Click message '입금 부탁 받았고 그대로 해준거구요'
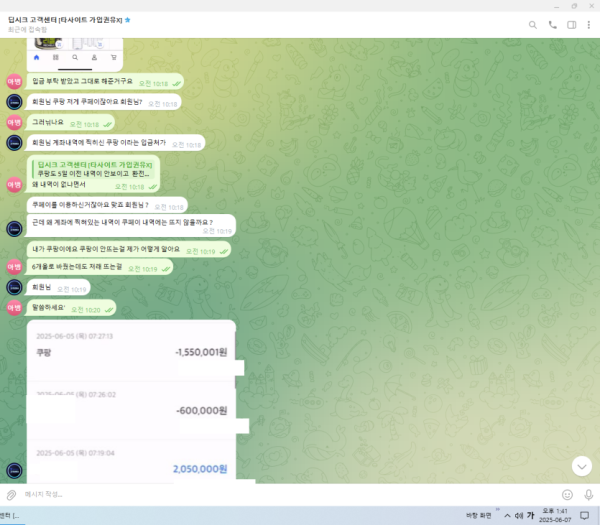This screenshot has width=600, height=525. (105, 82)
